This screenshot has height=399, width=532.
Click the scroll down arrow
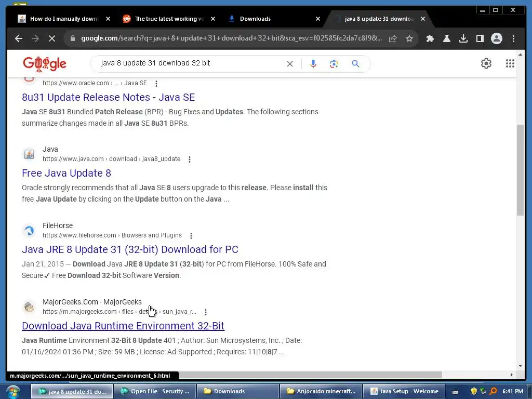coord(521,366)
